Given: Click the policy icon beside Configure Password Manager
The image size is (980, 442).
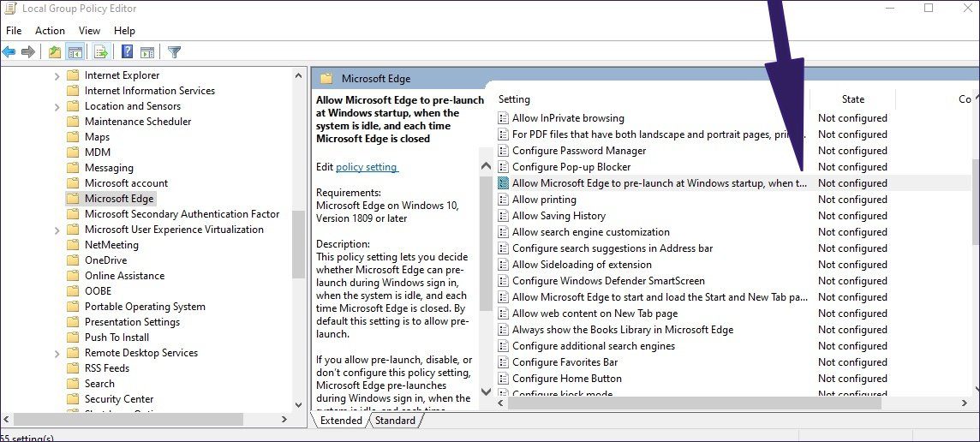Looking at the screenshot, I should (503, 151).
